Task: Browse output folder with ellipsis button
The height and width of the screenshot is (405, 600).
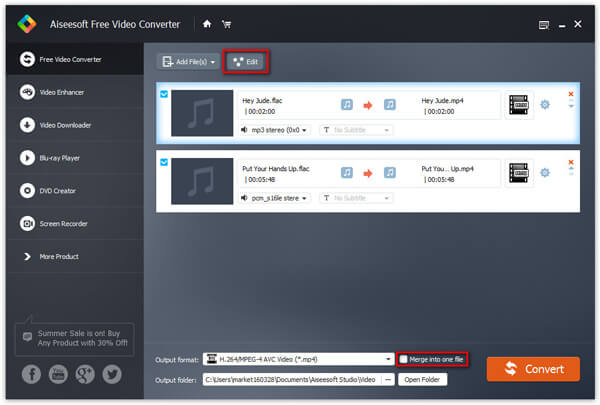Action: pos(388,380)
